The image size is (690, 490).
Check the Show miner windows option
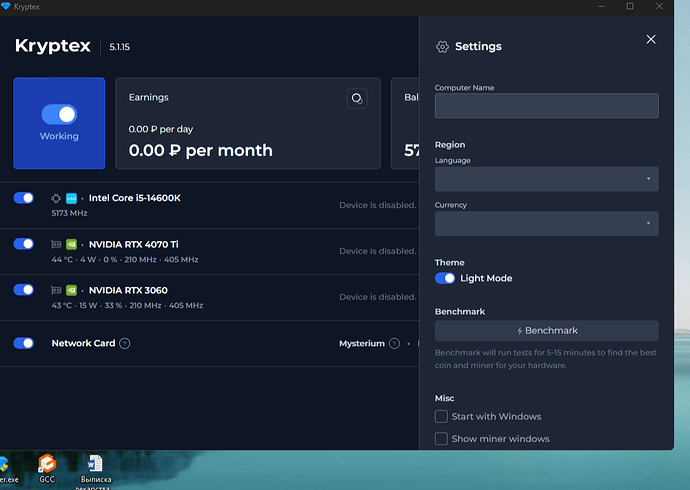441,438
